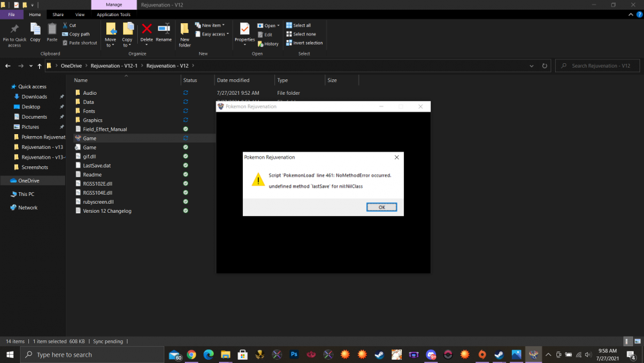
Task: Switch to the Home ribbon tab
Action: click(x=35, y=14)
